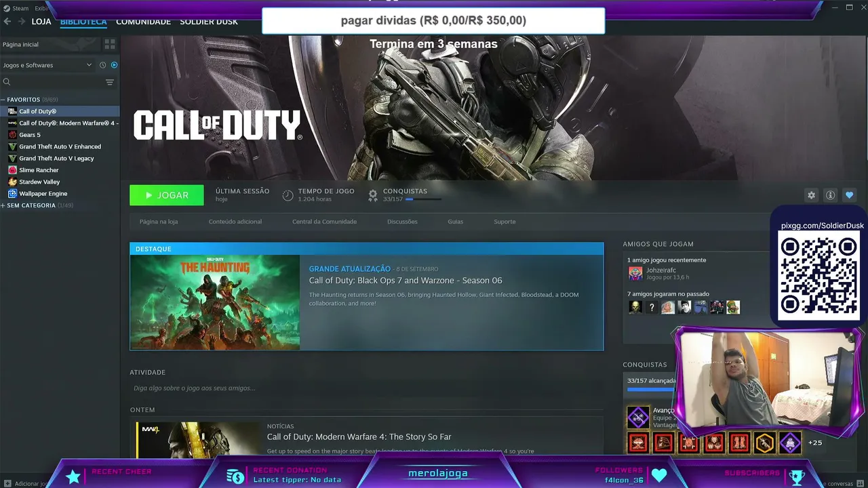Image resolution: width=868 pixels, height=488 pixels.
Task: Open the COMUNIDADE tab
Action: click(143, 22)
